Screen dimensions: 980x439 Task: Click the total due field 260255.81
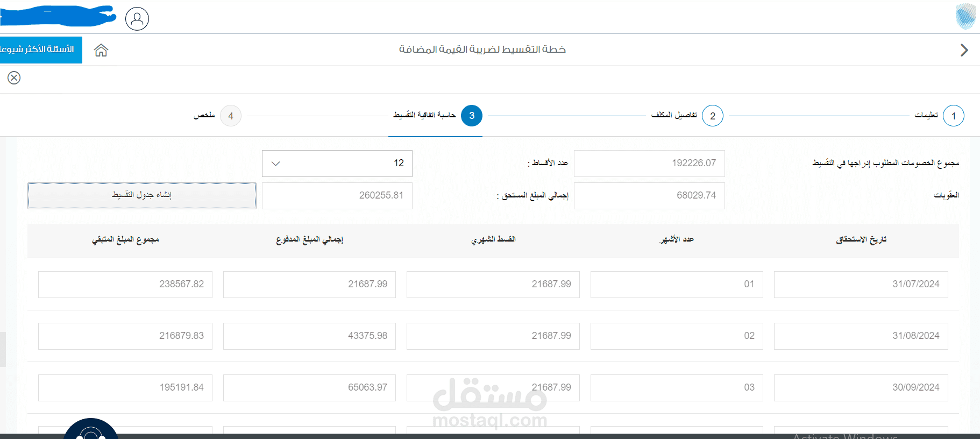tap(337, 196)
